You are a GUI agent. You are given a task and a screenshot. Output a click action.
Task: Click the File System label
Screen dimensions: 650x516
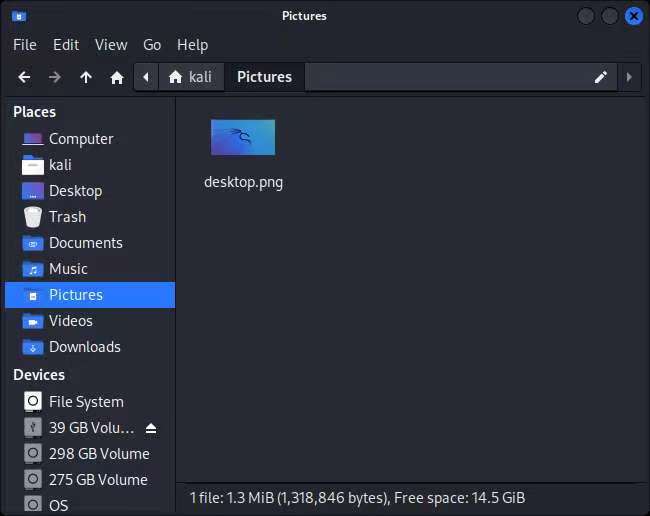86,402
